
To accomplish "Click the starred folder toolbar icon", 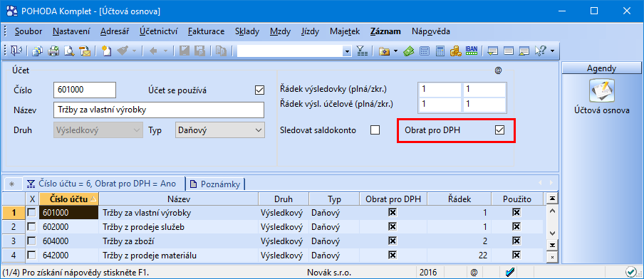I will tap(385, 51).
